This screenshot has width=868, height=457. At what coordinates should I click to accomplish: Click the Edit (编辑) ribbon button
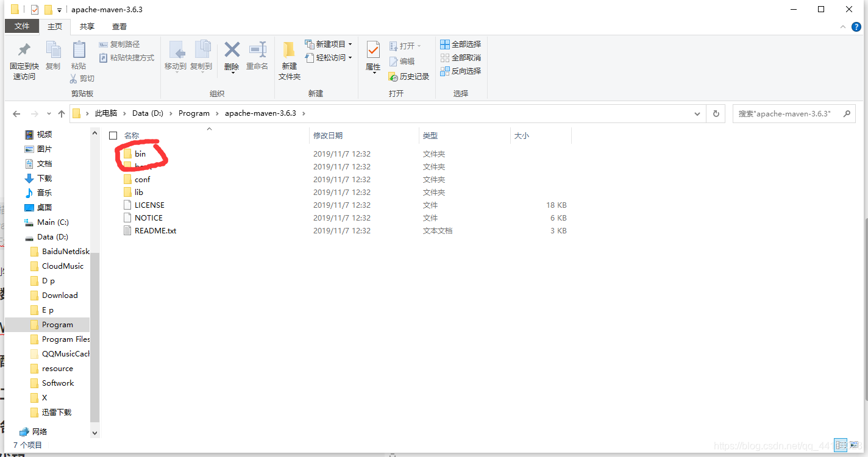click(402, 62)
